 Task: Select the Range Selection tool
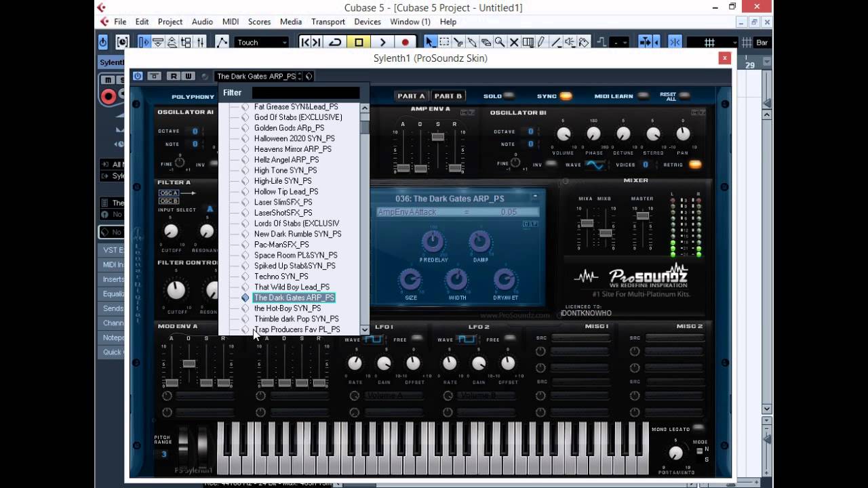444,42
